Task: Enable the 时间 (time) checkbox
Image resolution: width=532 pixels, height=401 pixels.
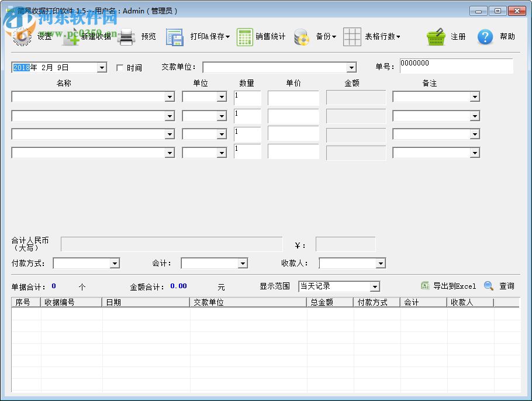Action: (x=121, y=67)
